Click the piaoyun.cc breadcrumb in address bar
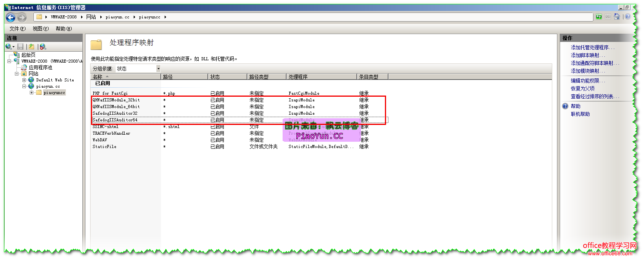 117,17
